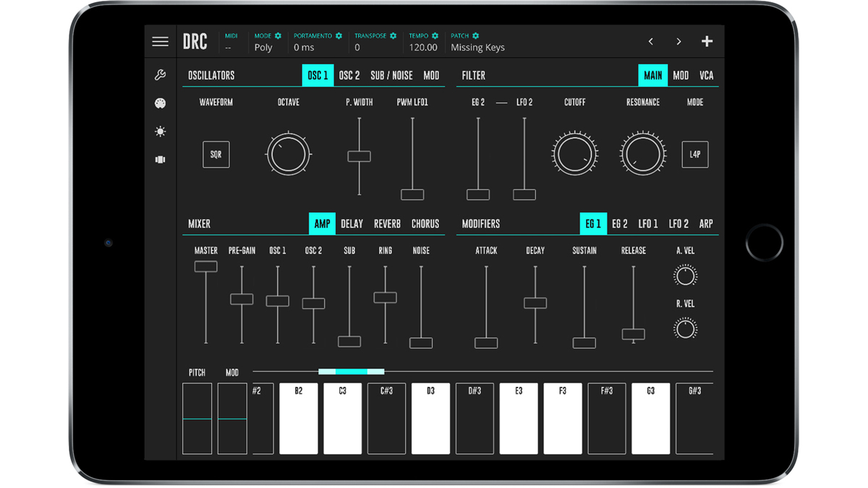
Task: Open Patch settings gear
Action: [x=475, y=35]
